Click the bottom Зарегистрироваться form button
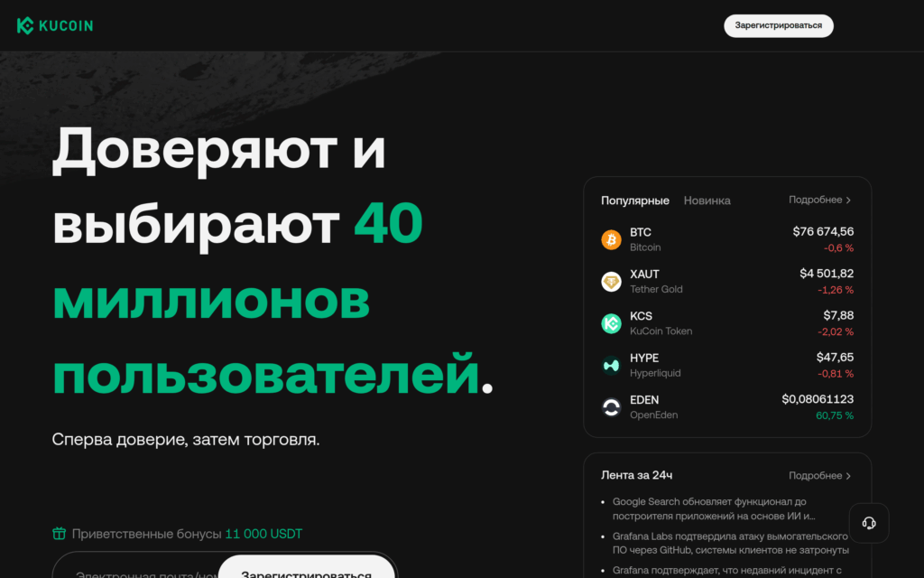The width and height of the screenshot is (924, 578). coord(307,568)
